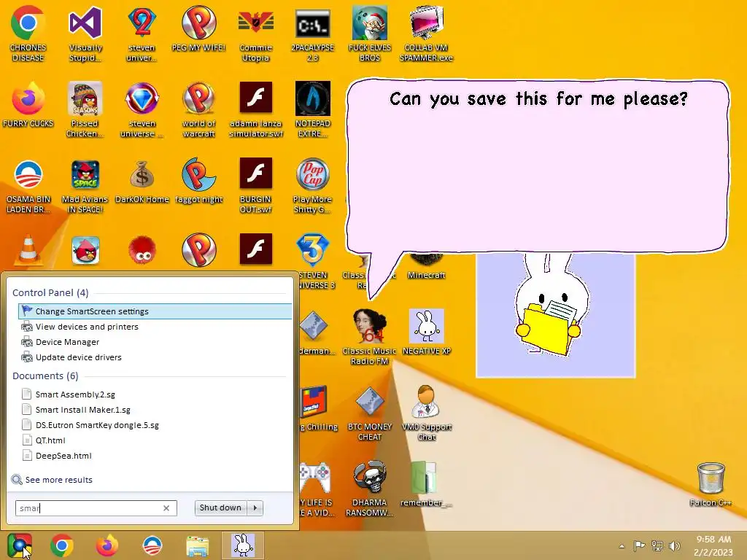Show hidden tray icons arrow
747x560 pixels.
click(x=622, y=546)
